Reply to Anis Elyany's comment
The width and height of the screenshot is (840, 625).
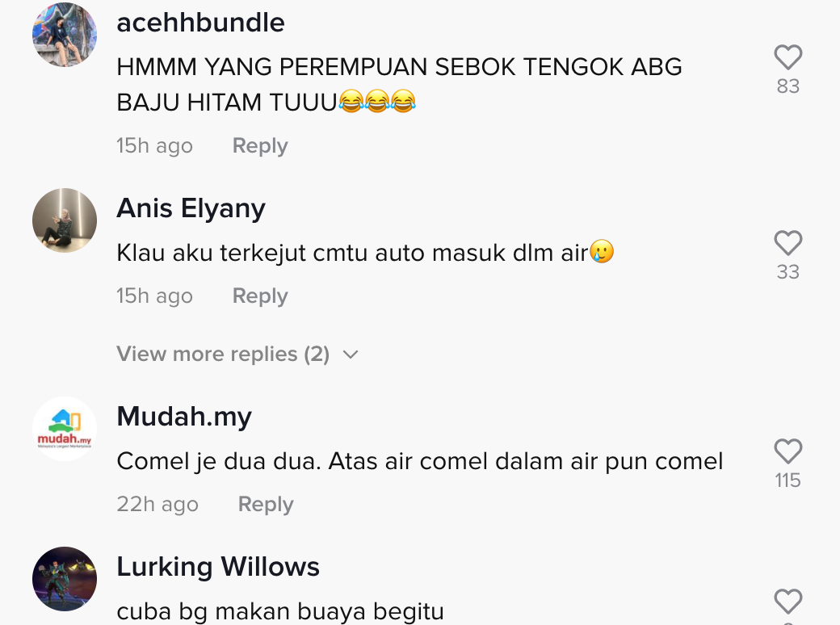tap(260, 296)
